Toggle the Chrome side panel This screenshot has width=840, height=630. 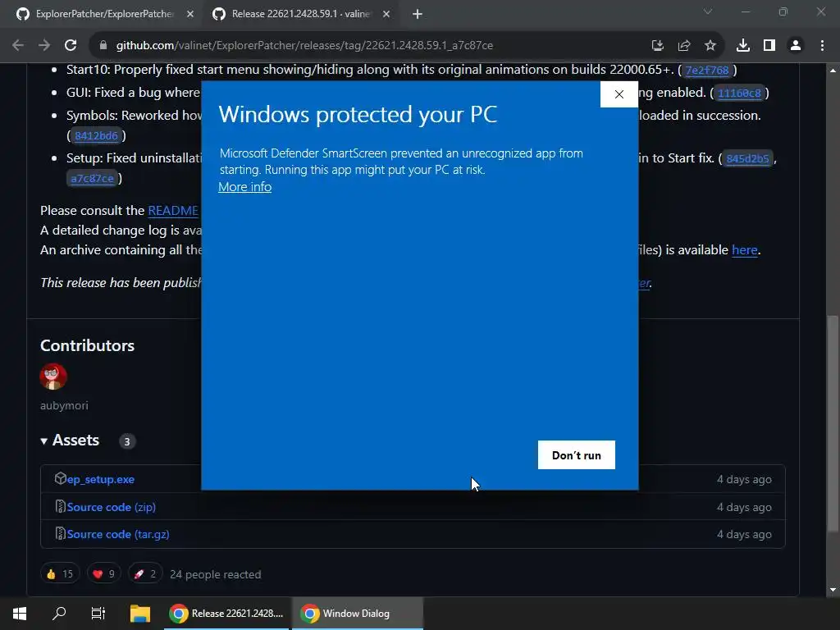point(769,46)
